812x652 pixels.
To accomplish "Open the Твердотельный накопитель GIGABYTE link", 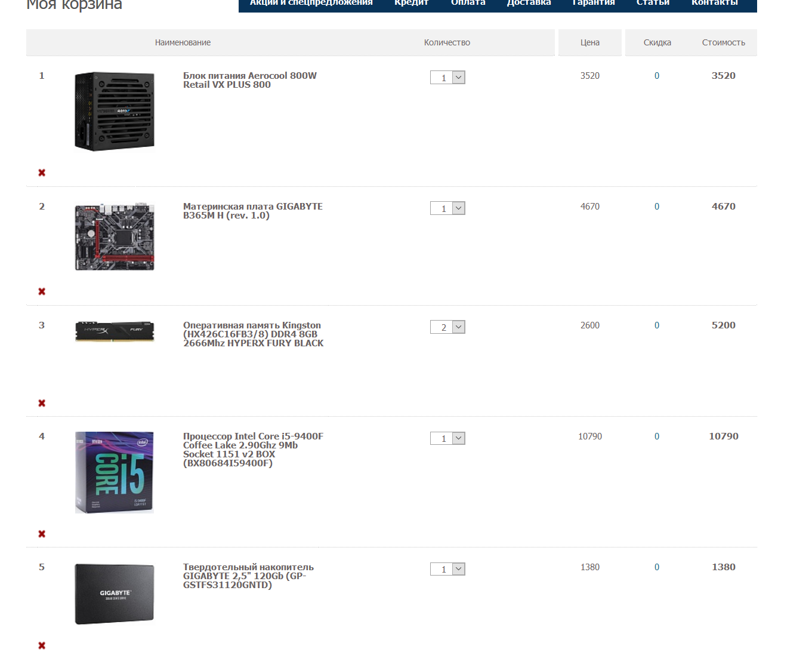I will pyautogui.click(x=248, y=576).
